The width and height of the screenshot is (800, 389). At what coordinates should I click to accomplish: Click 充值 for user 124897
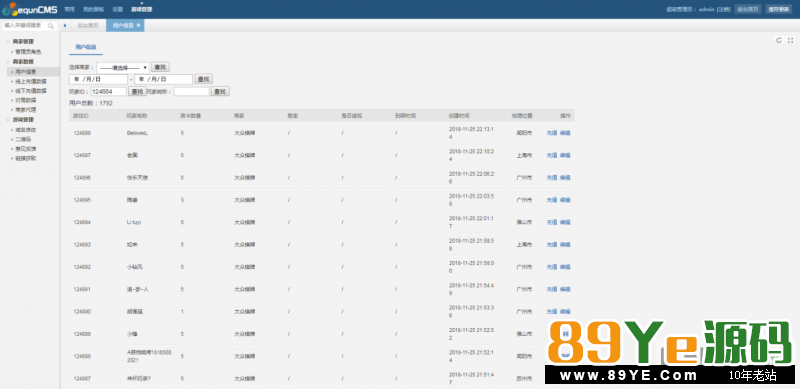coord(552,155)
